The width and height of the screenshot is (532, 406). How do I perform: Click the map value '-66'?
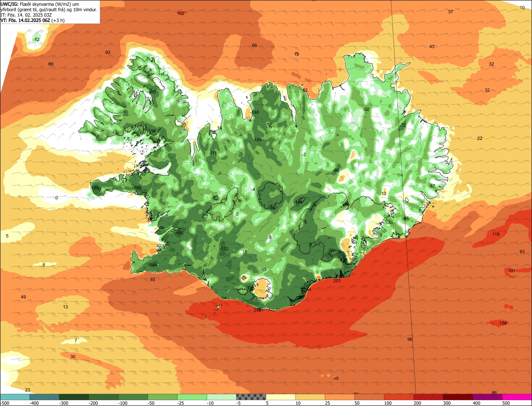click(336, 171)
